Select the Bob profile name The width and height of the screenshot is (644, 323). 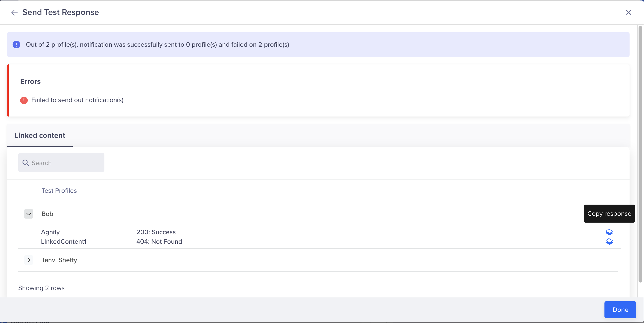(x=47, y=214)
